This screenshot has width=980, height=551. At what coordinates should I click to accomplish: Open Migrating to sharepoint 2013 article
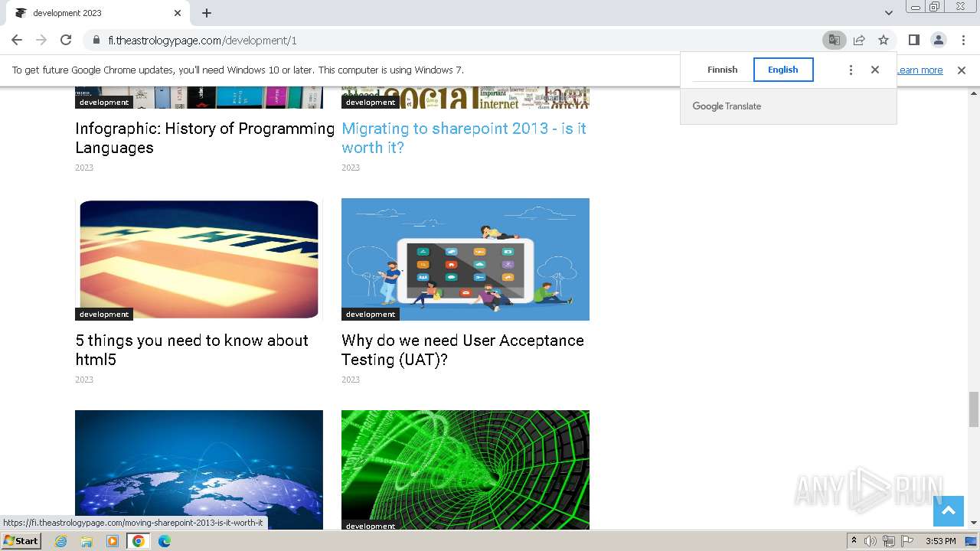click(464, 138)
